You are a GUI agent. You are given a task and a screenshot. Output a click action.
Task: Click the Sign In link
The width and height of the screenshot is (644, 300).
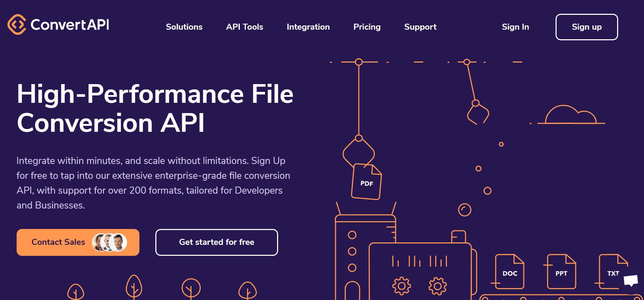[515, 27]
